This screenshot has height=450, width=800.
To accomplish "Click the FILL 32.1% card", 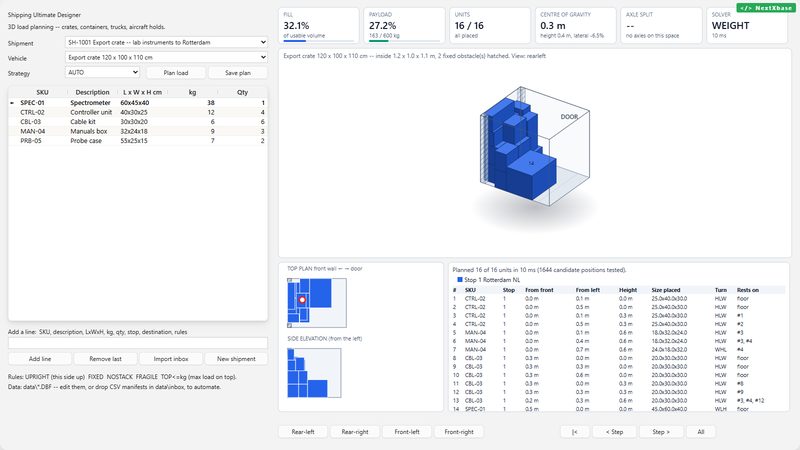I will 318,26.
